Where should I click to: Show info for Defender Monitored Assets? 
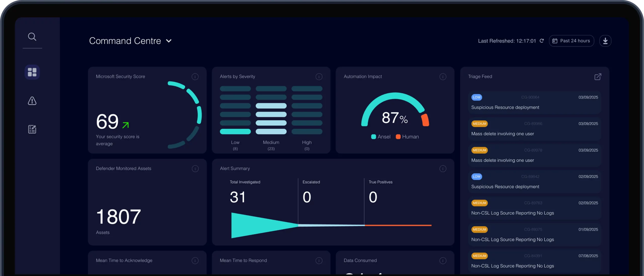pyautogui.click(x=195, y=169)
